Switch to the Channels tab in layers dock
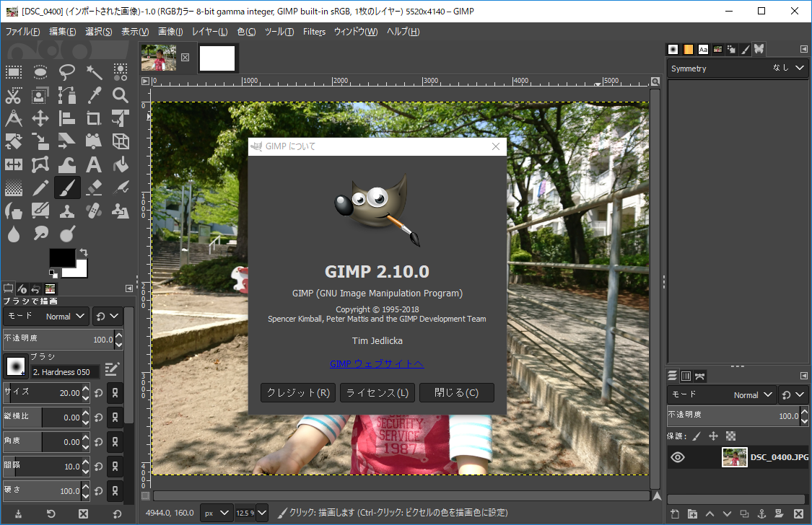The height and width of the screenshot is (525, 812). coord(686,376)
